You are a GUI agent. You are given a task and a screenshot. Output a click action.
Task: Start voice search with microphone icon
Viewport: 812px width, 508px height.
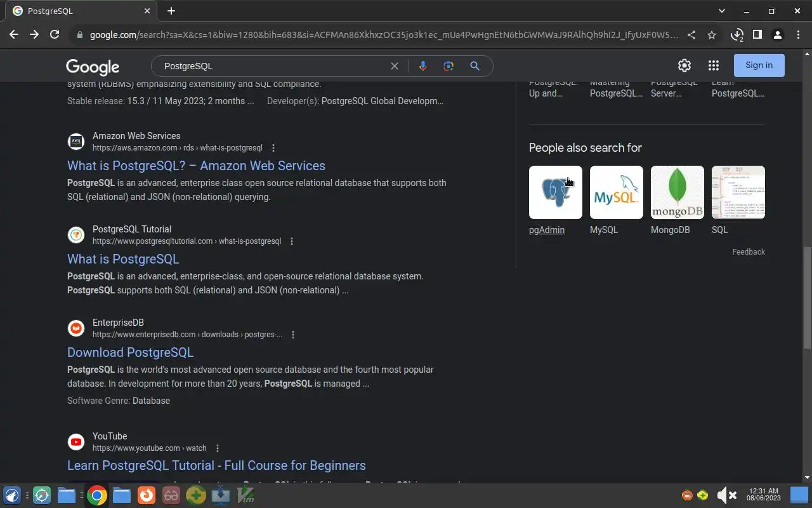click(x=422, y=66)
